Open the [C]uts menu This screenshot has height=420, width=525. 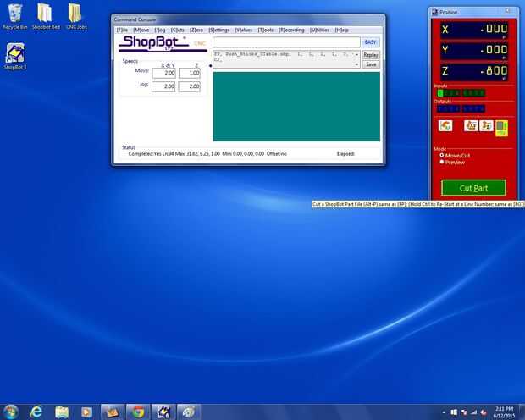coord(178,30)
